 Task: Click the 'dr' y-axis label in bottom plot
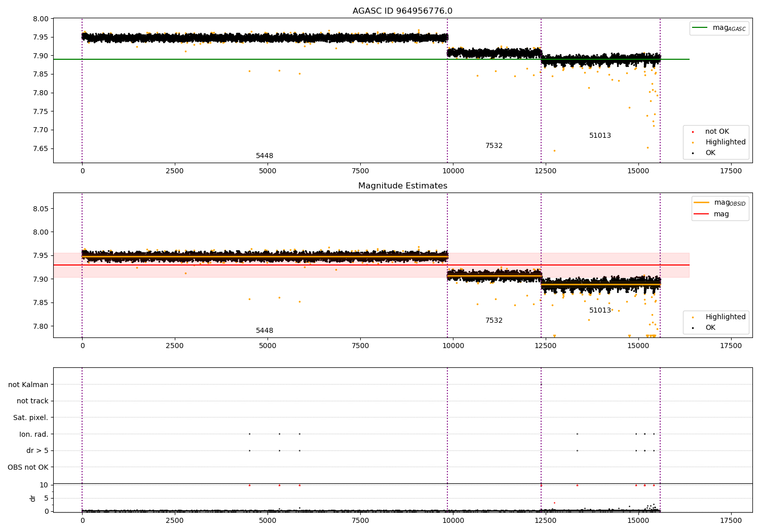point(33,498)
